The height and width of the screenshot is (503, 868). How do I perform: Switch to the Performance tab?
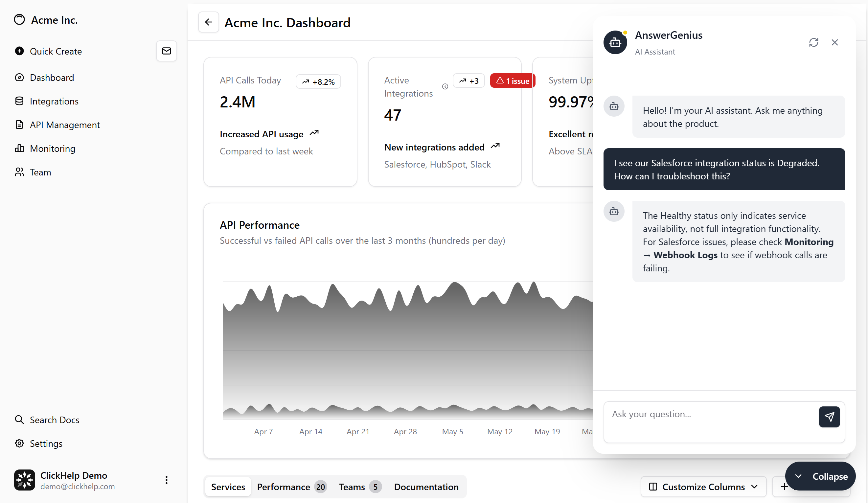[x=291, y=487]
